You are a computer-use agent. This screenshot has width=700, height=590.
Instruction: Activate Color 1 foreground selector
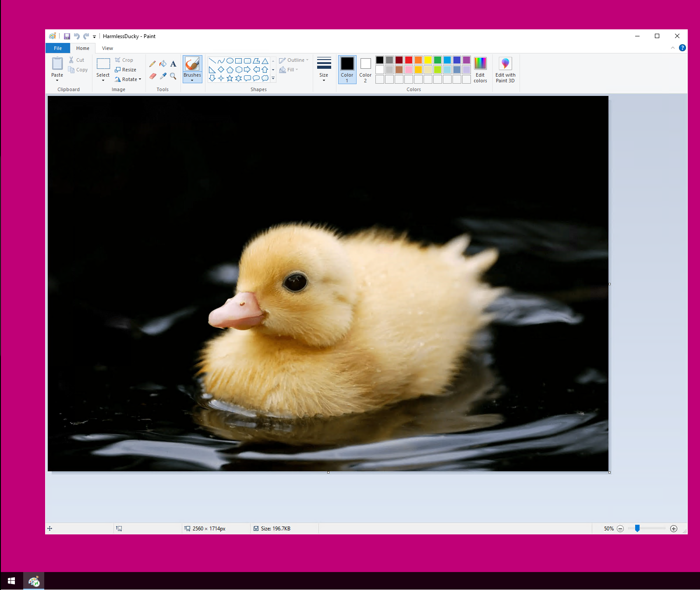click(x=347, y=70)
